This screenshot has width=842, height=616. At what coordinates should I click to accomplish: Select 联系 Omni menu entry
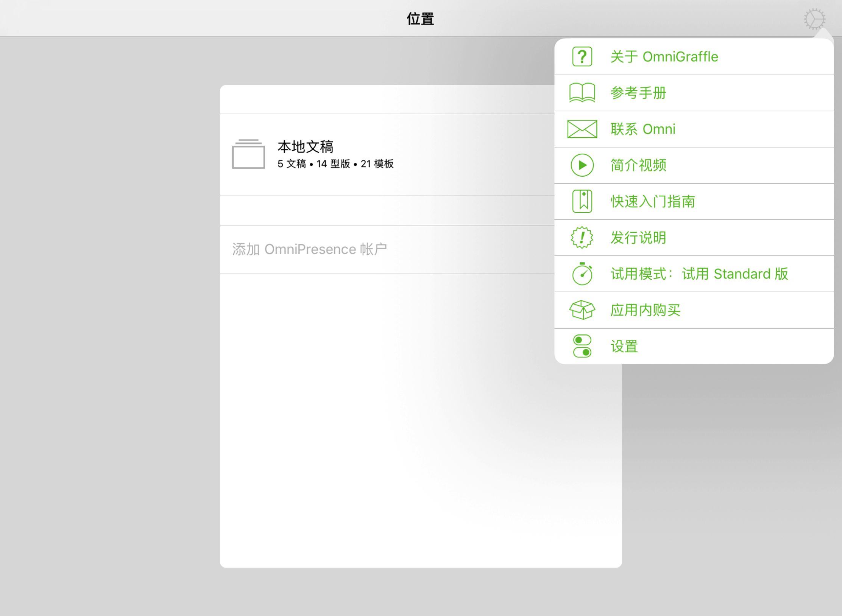coord(694,129)
